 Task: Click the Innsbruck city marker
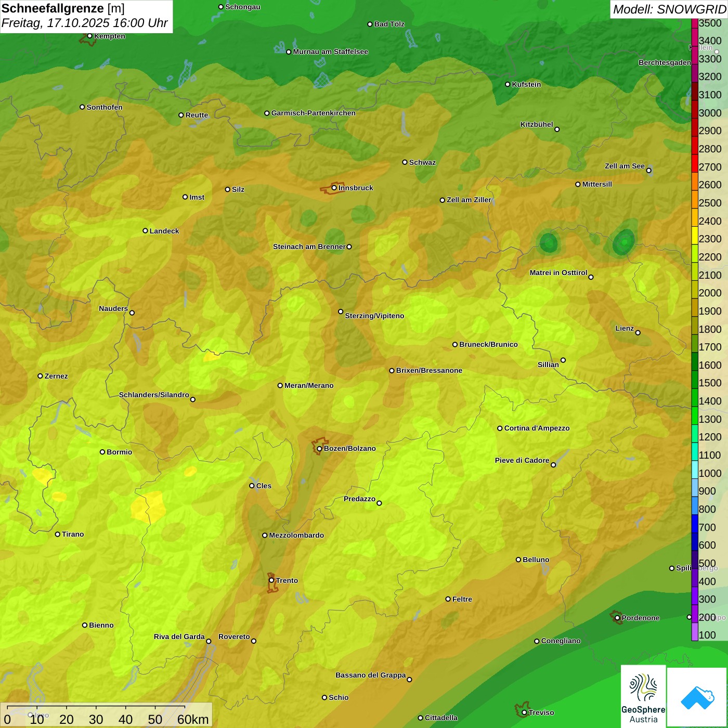334,188
